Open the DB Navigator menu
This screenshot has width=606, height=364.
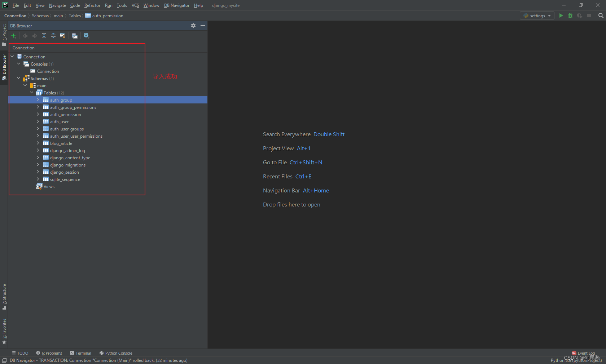(177, 5)
